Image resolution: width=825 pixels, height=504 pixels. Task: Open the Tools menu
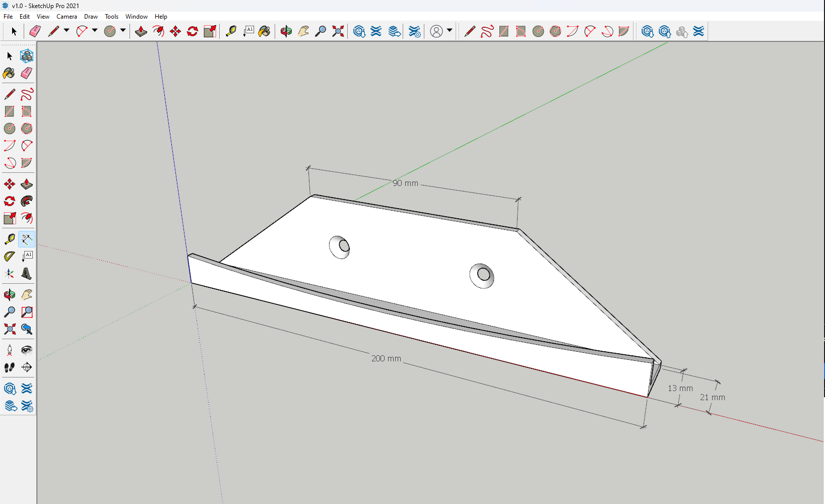pos(111,17)
